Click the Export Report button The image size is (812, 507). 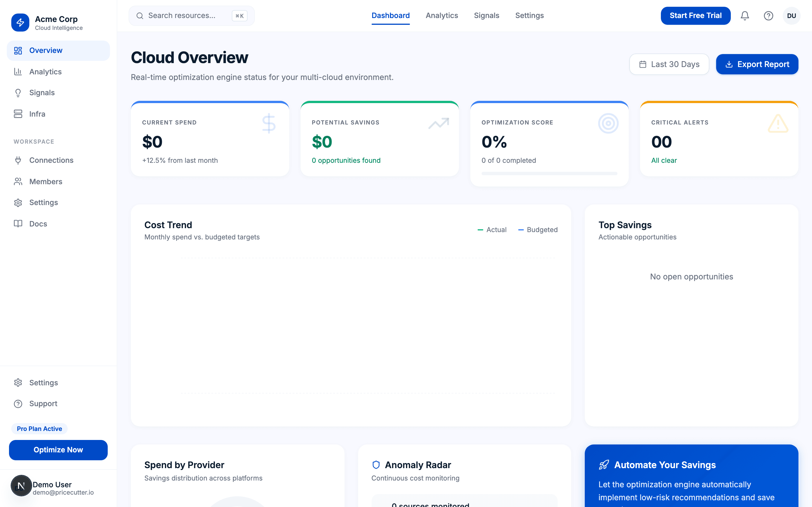click(757, 64)
